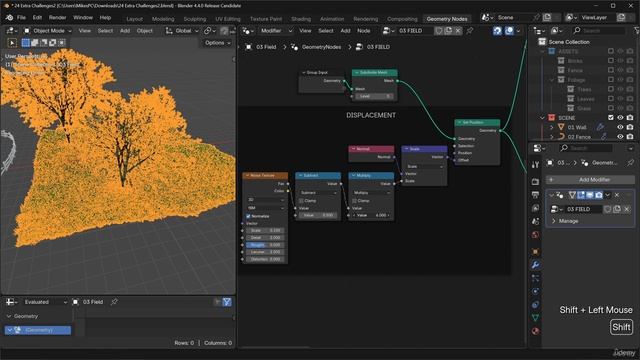This screenshot has width=640, height=360.
Task: Toggle modifier render camera icon
Action: coord(599,195)
